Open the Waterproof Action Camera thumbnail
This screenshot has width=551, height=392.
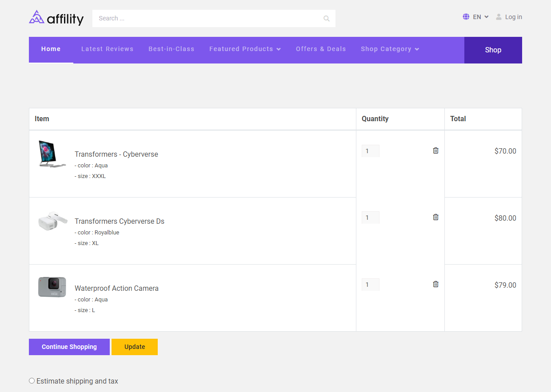(x=52, y=287)
